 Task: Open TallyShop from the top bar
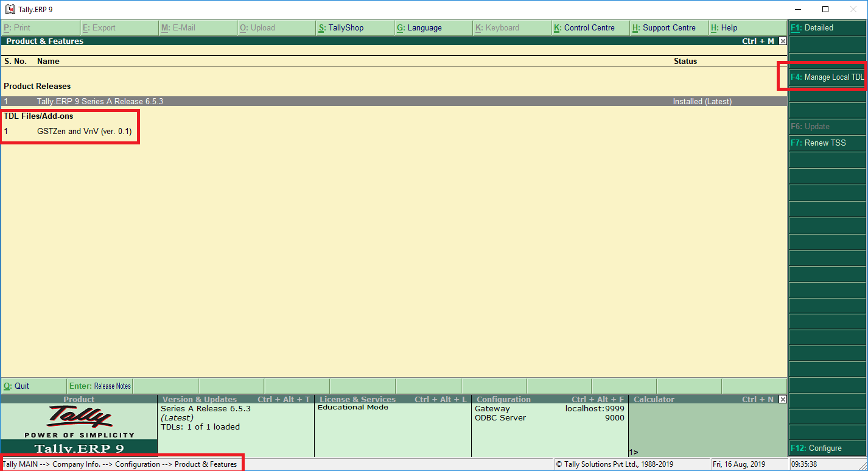click(355, 27)
